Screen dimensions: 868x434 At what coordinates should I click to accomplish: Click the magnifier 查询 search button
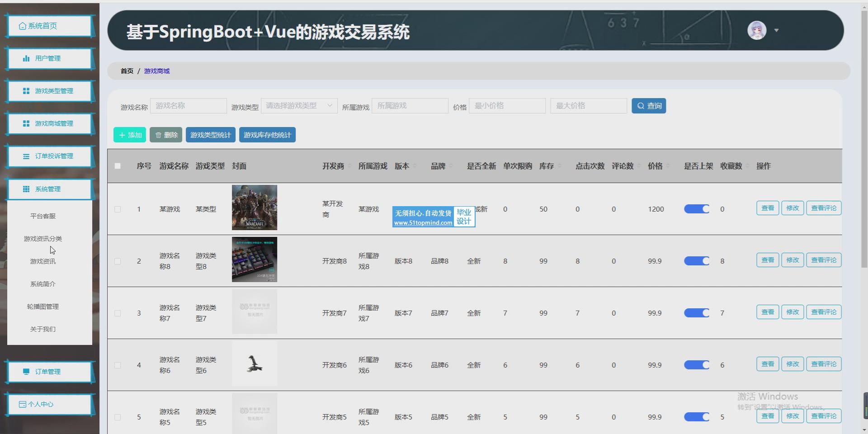click(648, 106)
